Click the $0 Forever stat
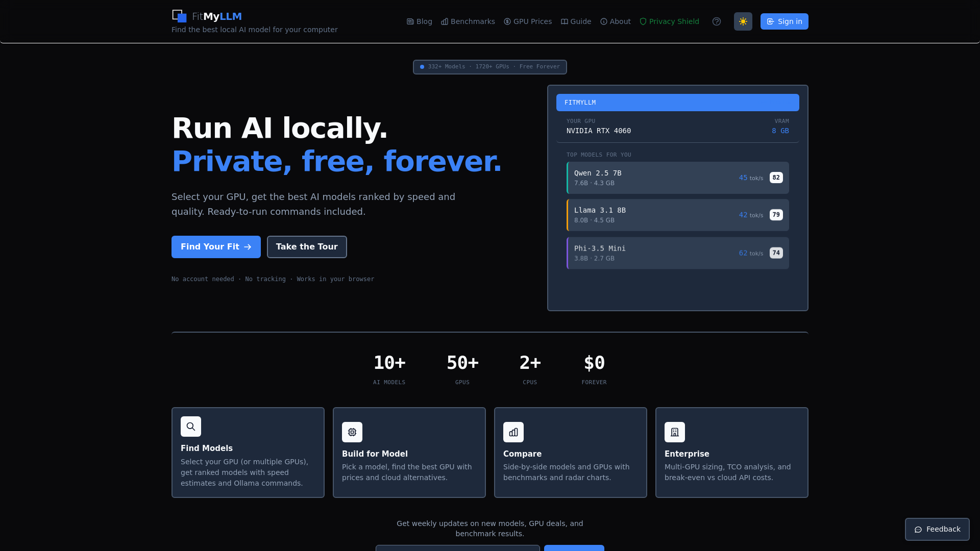 (594, 370)
